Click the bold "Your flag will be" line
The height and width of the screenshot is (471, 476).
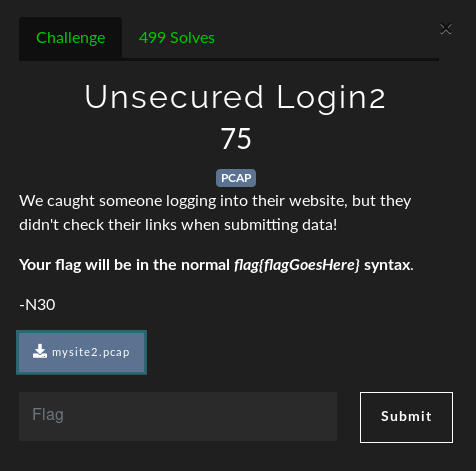tap(216, 265)
